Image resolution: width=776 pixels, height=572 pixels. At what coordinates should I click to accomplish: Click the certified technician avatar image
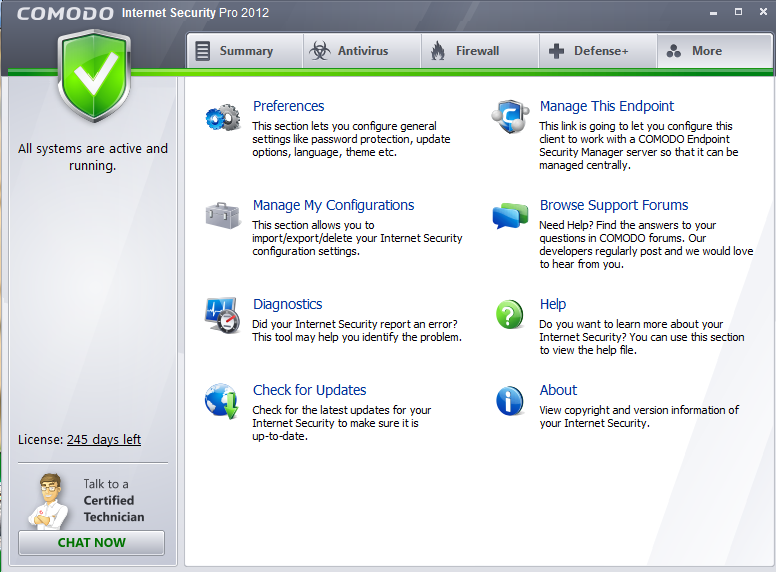[47, 501]
